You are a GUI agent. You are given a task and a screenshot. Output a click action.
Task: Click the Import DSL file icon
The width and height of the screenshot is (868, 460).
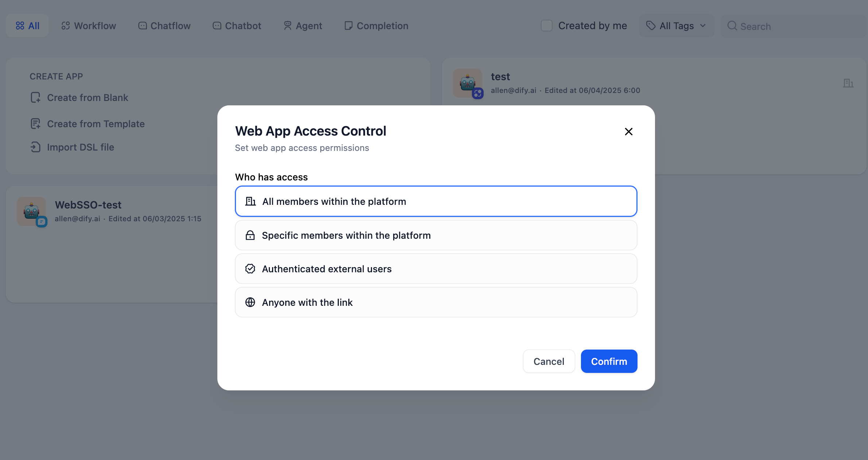point(35,147)
